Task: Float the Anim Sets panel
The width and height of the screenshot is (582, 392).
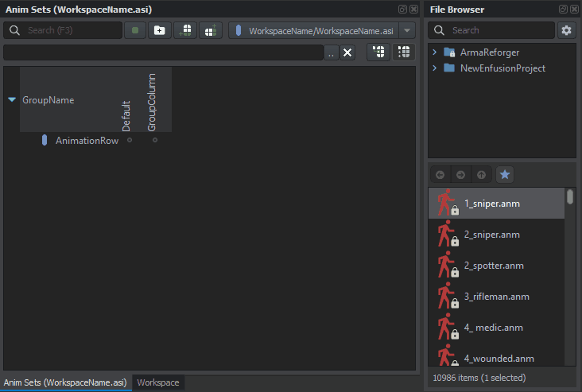Action: [x=403, y=10]
